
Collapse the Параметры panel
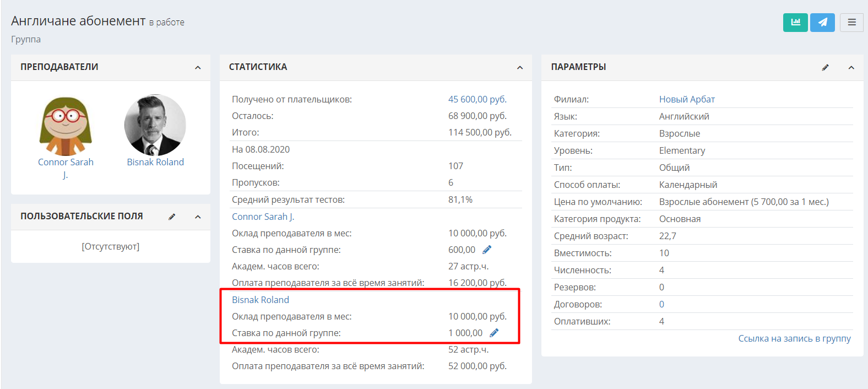point(851,67)
